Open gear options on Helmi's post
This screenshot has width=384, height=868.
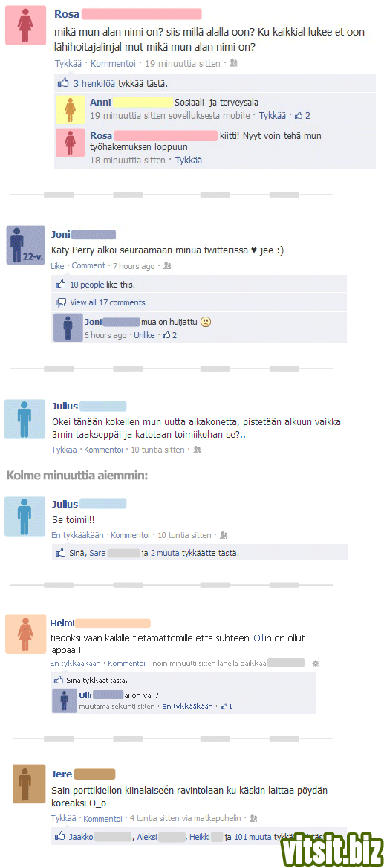point(316,663)
